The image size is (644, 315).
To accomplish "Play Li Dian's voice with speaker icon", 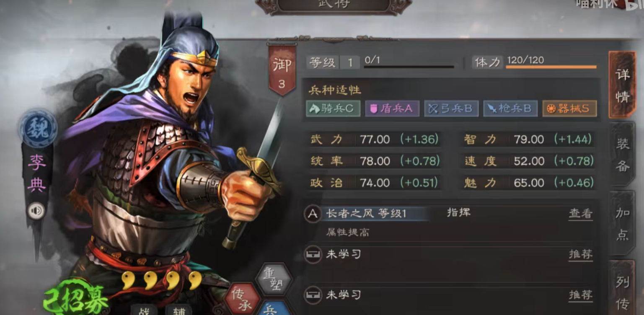I will [x=36, y=210].
